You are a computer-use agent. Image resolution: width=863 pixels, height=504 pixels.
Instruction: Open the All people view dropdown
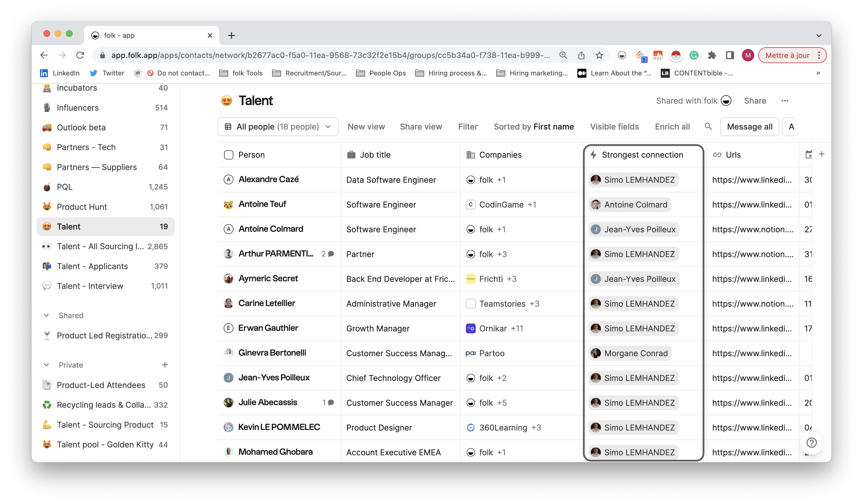tap(278, 127)
